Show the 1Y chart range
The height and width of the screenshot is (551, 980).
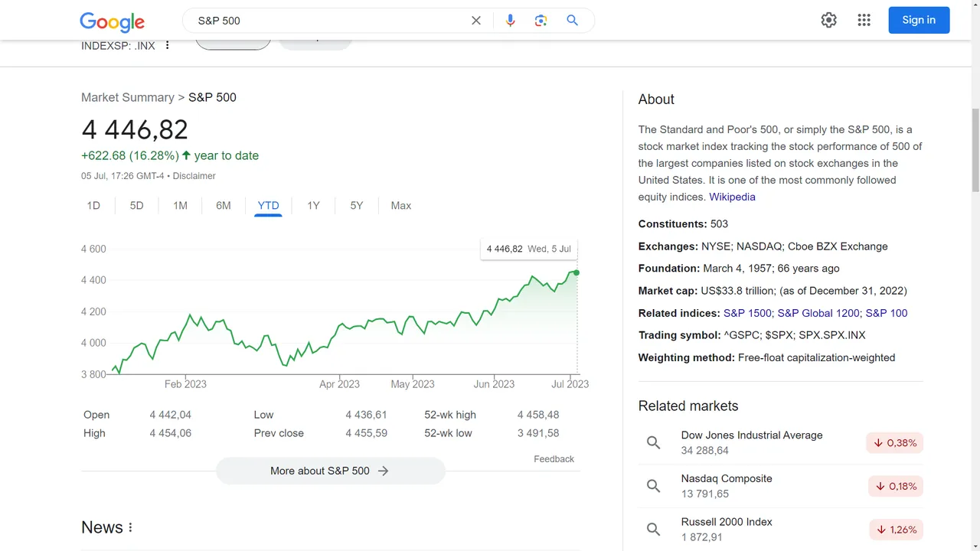[x=313, y=206]
